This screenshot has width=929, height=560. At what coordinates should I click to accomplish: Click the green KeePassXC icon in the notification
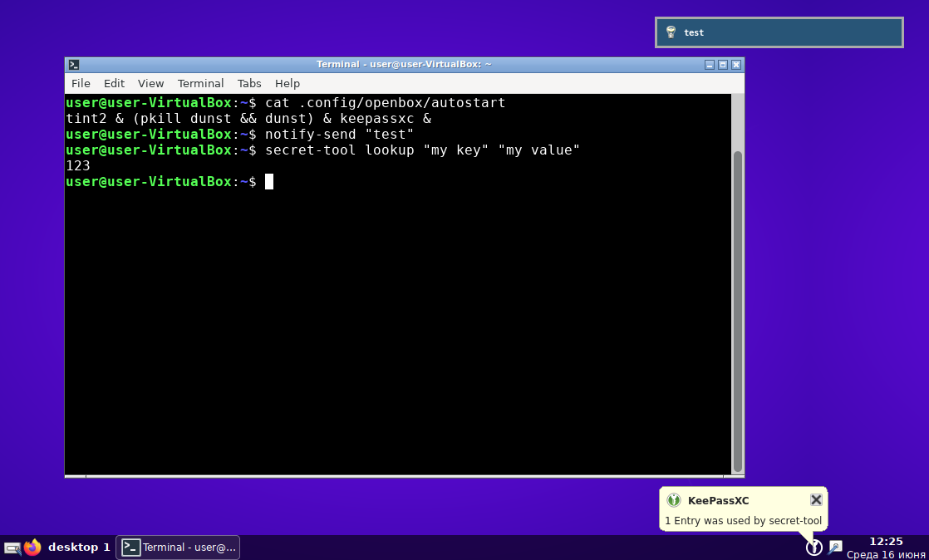click(673, 500)
